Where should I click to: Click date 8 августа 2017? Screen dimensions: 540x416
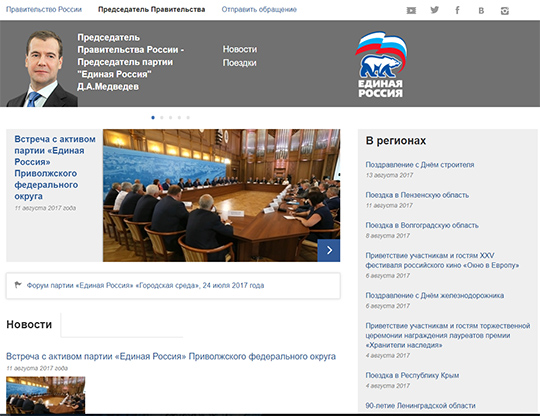coord(388,236)
